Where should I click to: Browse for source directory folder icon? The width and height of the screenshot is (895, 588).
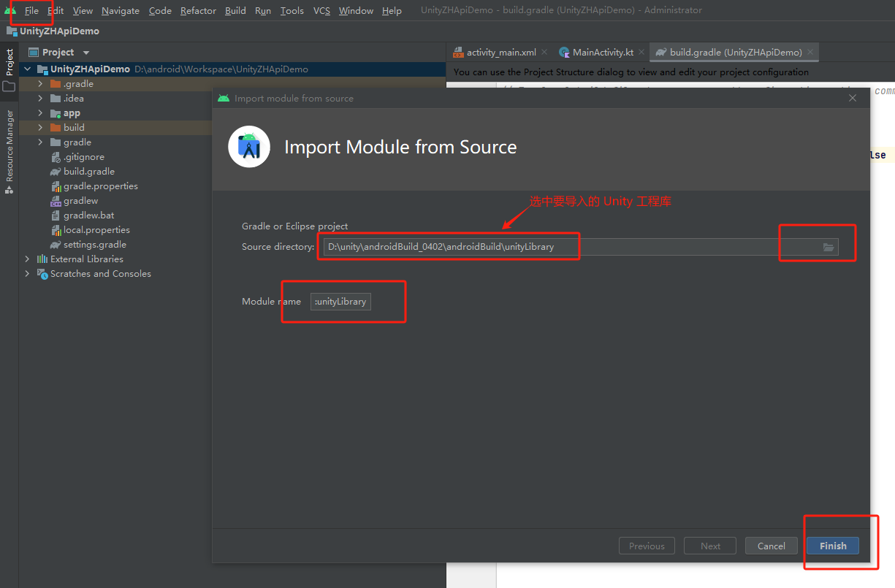point(828,247)
